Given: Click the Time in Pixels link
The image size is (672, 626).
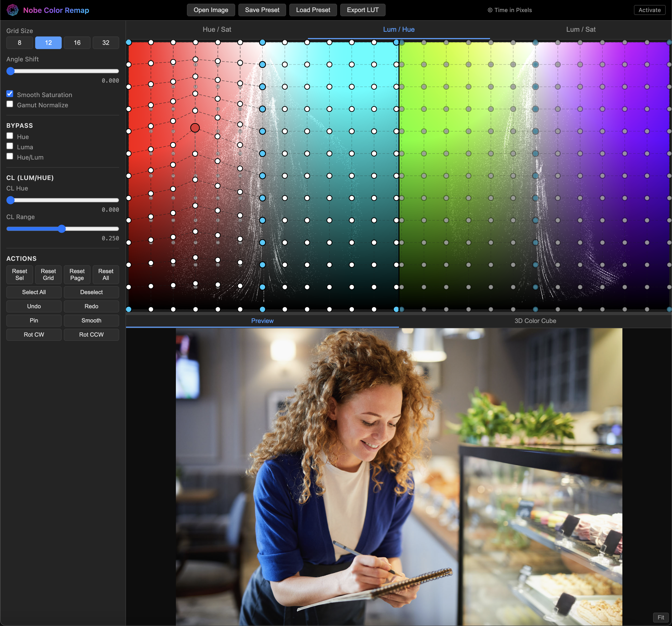Looking at the screenshot, I should pyautogui.click(x=510, y=10).
